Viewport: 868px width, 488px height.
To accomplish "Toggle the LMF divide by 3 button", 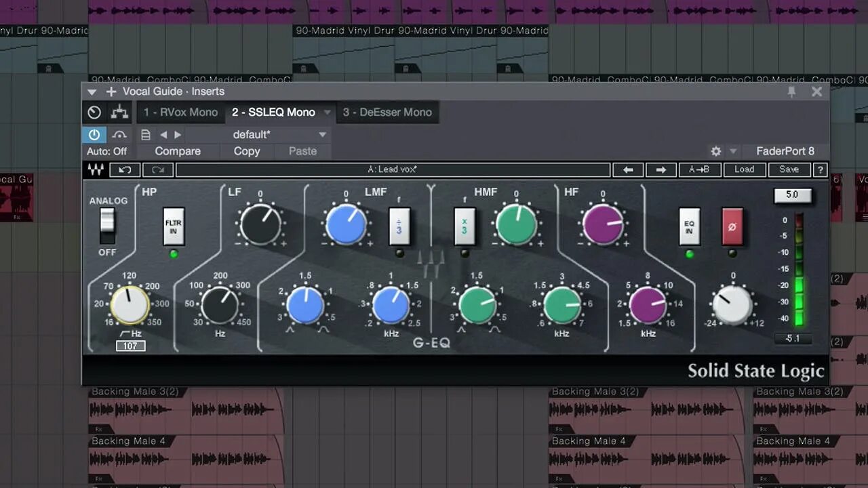I will [x=399, y=226].
